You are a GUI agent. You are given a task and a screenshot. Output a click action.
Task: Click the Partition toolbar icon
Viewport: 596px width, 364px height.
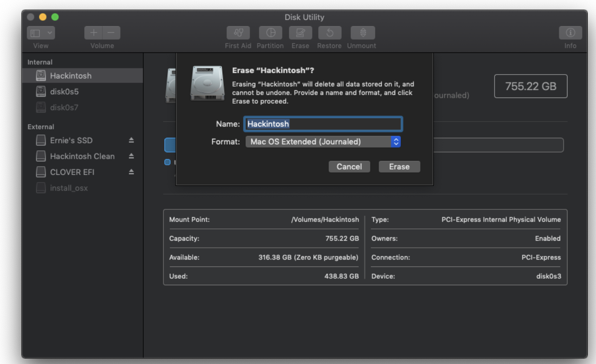point(271,33)
